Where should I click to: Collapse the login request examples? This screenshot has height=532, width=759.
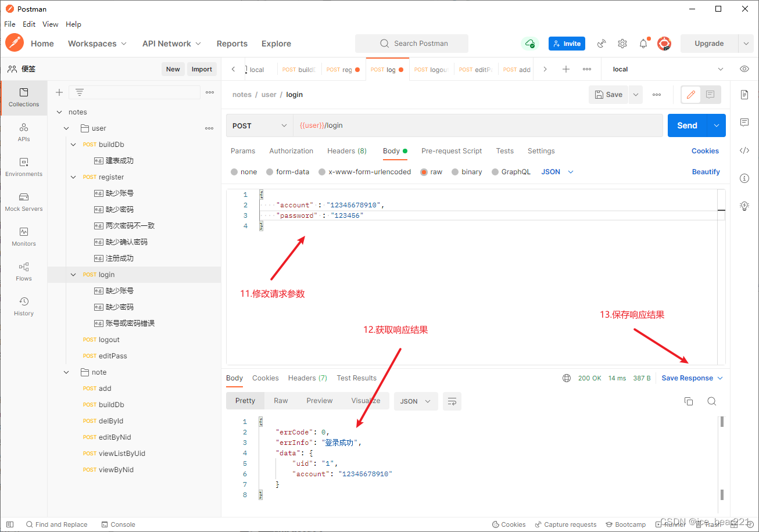[73, 275]
